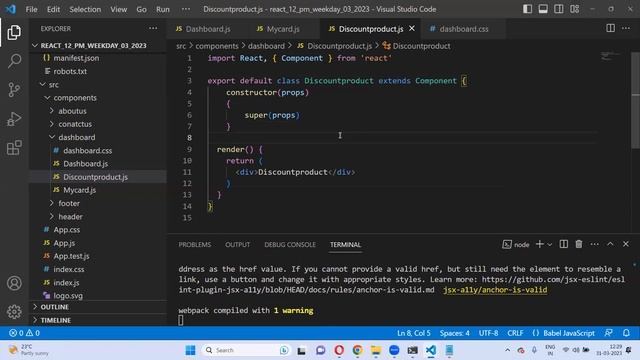Open the Run menu
The width and height of the screenshot is (640, 360).
coord(162,9)
